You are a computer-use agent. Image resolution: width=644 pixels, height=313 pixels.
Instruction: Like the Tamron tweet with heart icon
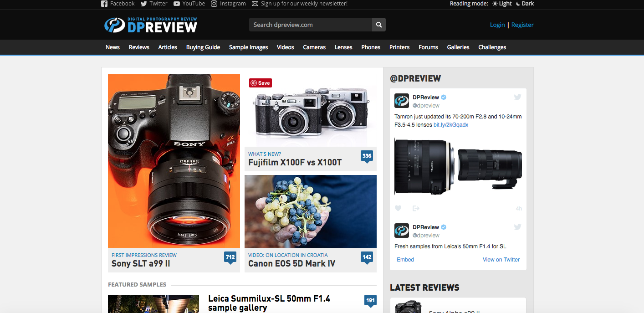tap(398, 208)
